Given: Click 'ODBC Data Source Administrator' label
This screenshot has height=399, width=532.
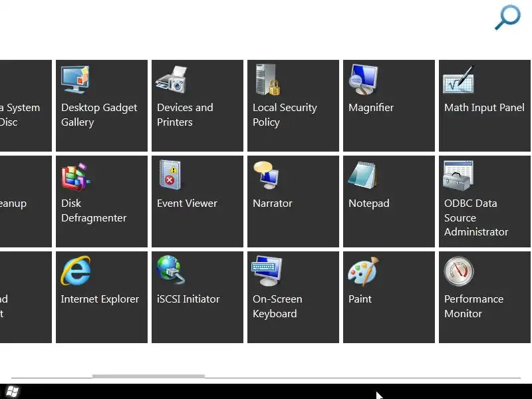Looking at the screenshot, I should (x=476, y=217).
